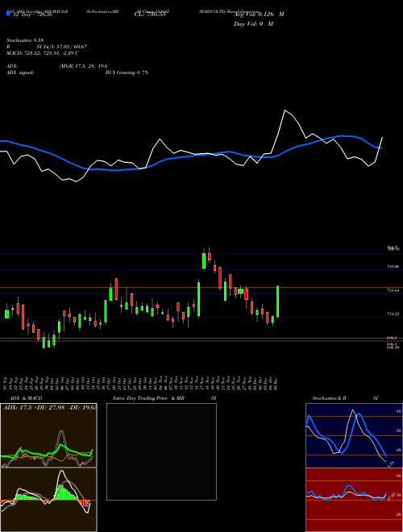Click the end of the blue SMA line
The height and width of the screenshot is (532, 403).
[x=381, y=148]
